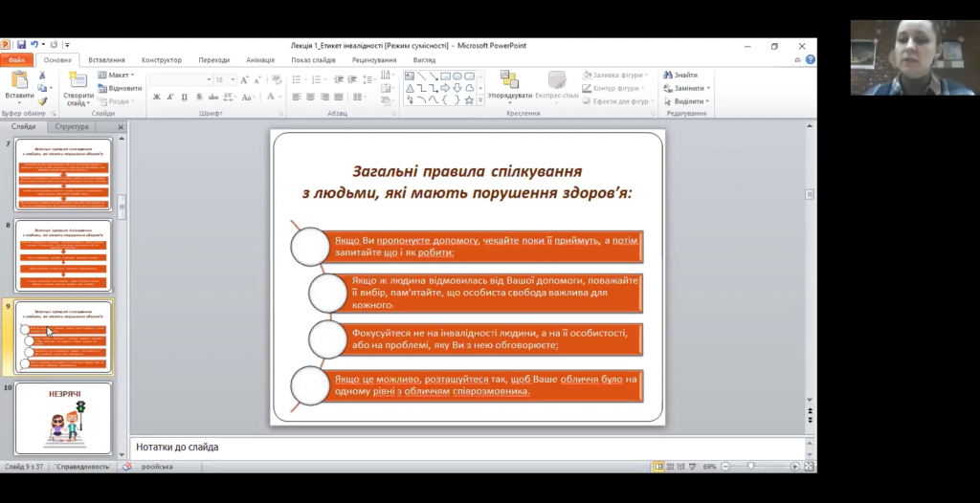This screenshot has height=503, width=980.
Task: Click the Упорядкувати arrange icon
Action: 509,80
